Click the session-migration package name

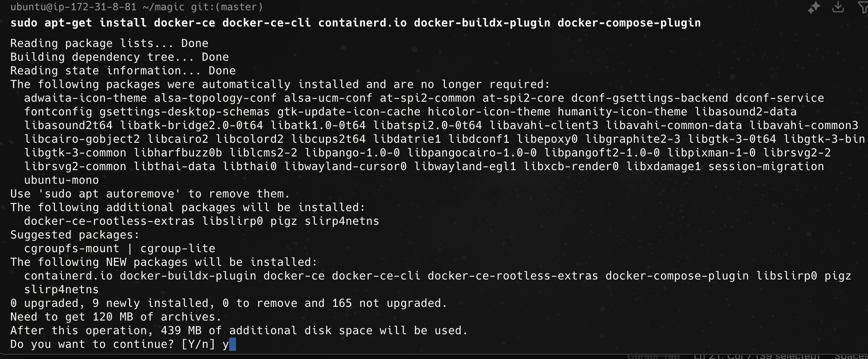766,167
